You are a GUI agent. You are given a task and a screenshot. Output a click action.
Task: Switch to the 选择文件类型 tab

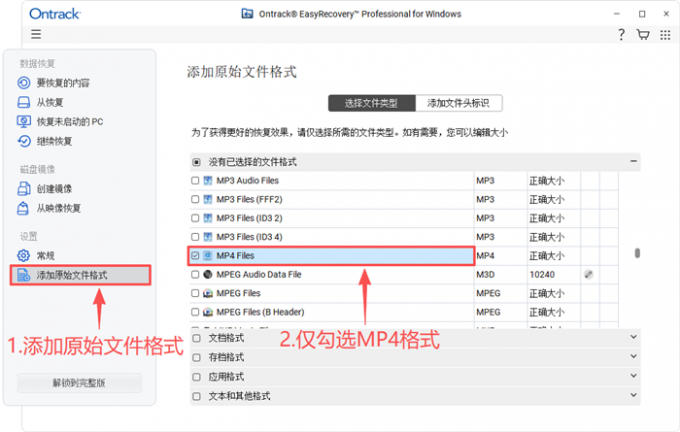(372, 103)
